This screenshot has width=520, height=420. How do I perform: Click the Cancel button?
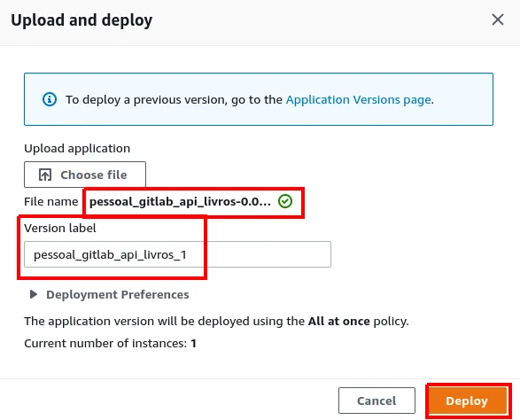[x=376, y=401]
